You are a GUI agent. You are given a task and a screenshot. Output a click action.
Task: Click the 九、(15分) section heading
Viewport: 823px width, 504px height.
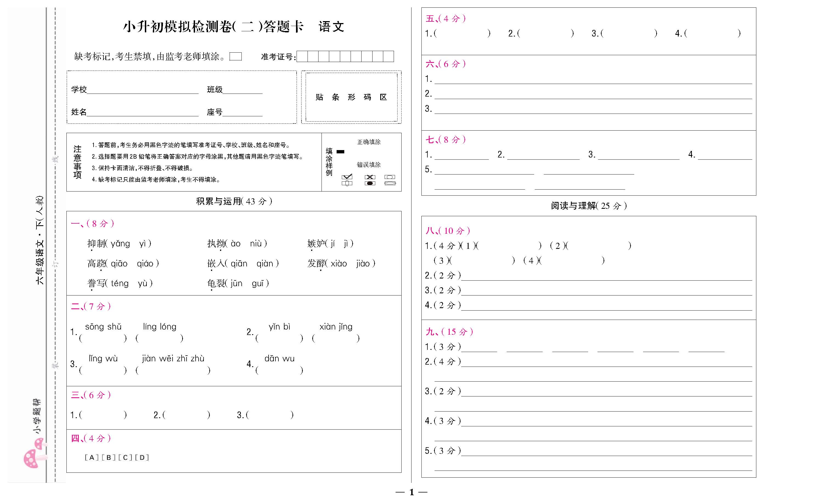pyautogui.click(x=450, y=332)
